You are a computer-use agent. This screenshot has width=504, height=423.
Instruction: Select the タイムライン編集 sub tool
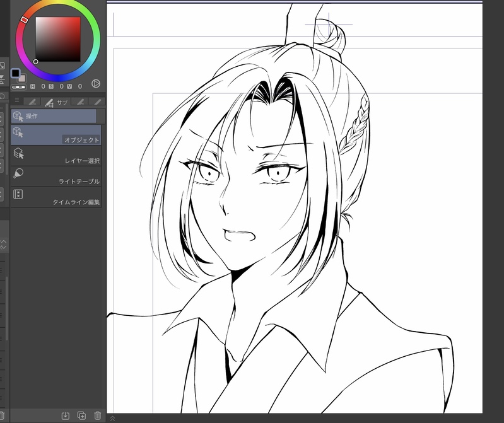(x=56, y=197)
